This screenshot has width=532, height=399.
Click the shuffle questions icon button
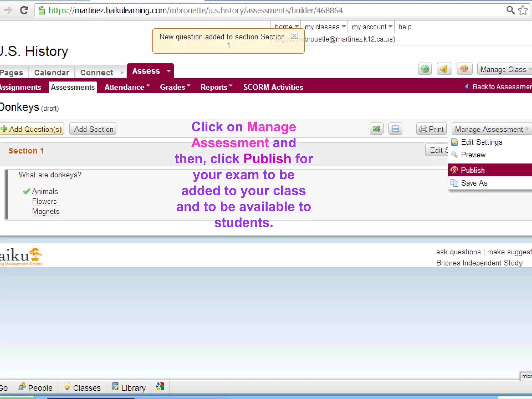[376, 129]
